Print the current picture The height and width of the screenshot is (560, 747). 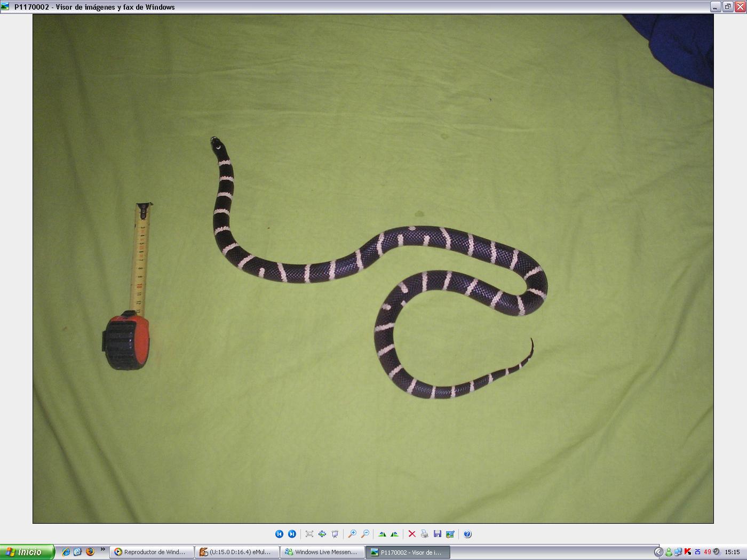[x=425, y=534]
